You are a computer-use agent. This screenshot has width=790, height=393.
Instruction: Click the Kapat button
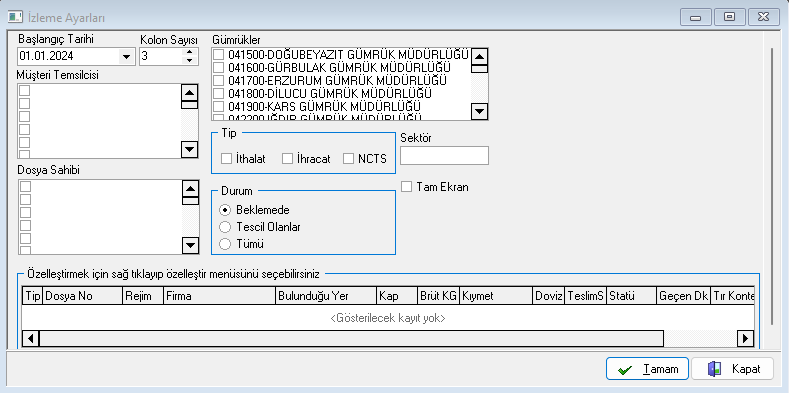pyautogui.click(x=733, y=369)
